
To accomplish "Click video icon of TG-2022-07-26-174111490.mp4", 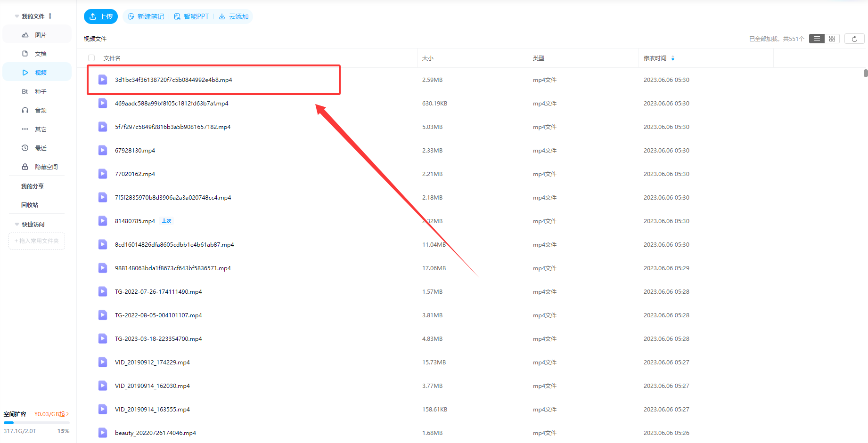I will pos(103,291).
